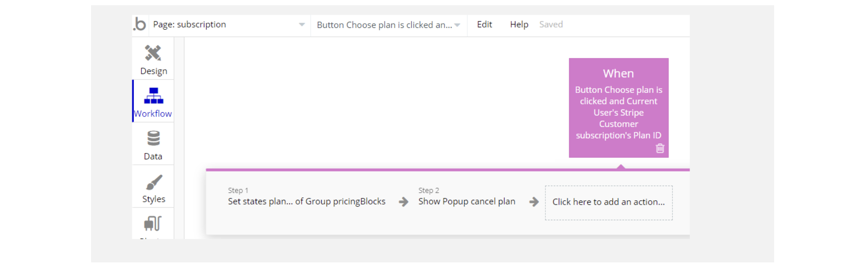
Task: Open the Design tab icon
Action: pyautogui.click(x=153, y=53)
